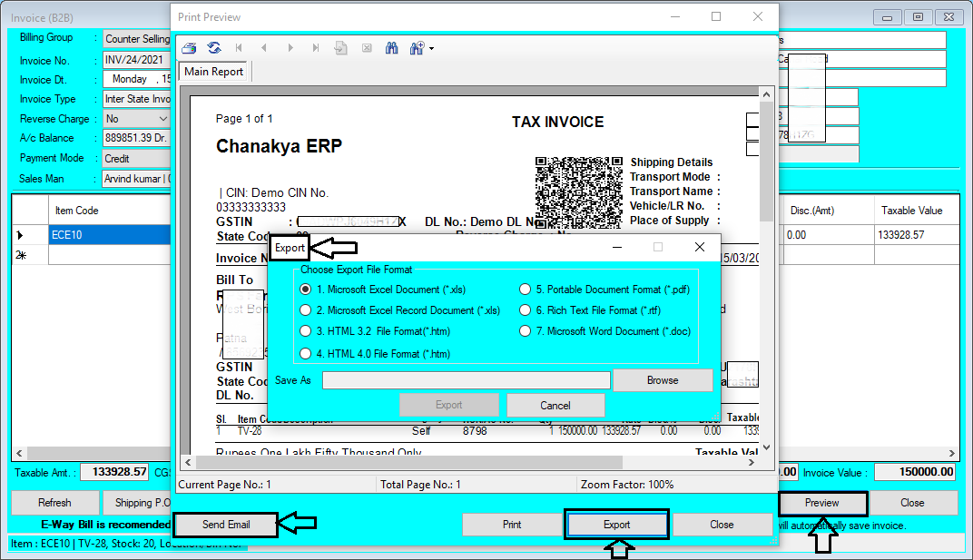This screenshot has height=560, width=973.
Task: Click the stop loading icon
Action: pyautogui.click(x=368, y=47)
